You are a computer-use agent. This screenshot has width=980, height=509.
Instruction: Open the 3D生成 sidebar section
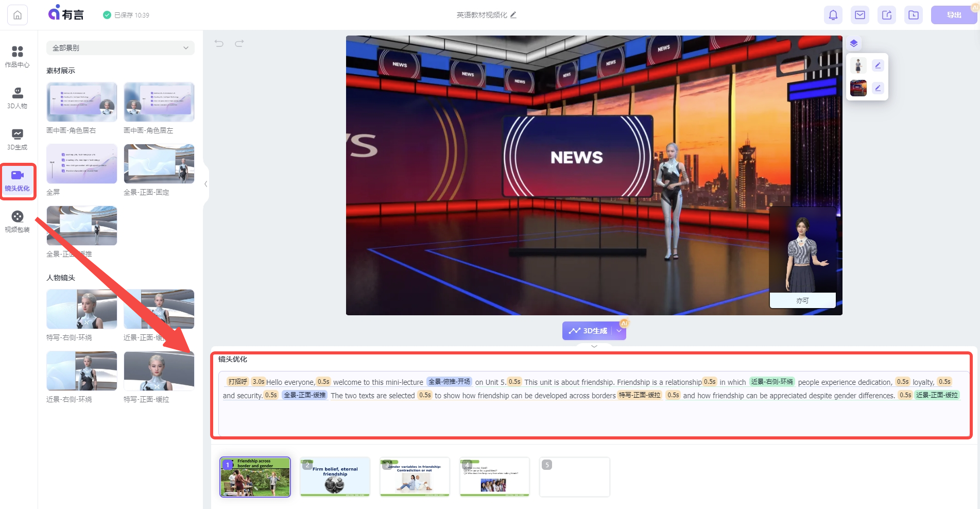18,139
